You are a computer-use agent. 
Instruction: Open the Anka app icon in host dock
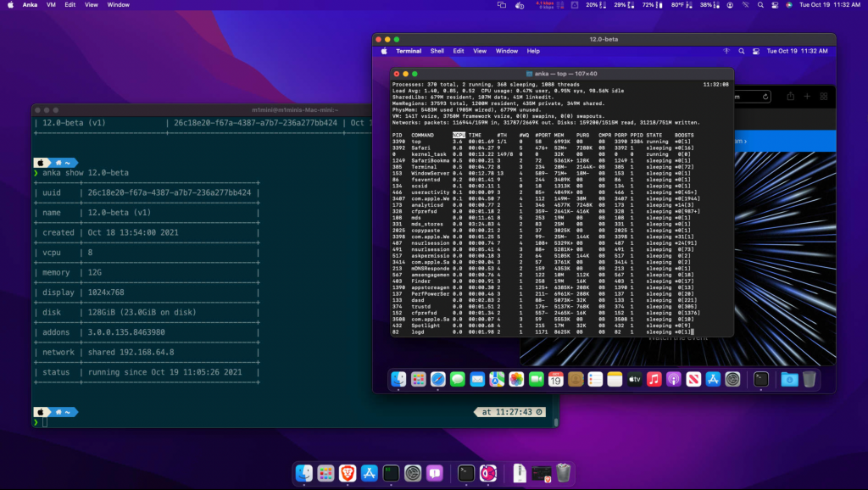coord(488,473)
